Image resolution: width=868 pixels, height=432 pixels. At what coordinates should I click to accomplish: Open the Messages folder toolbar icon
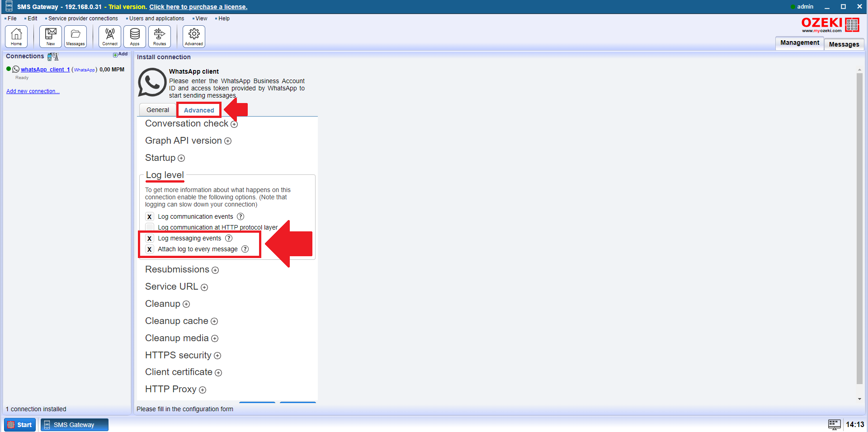click(75, 36)
